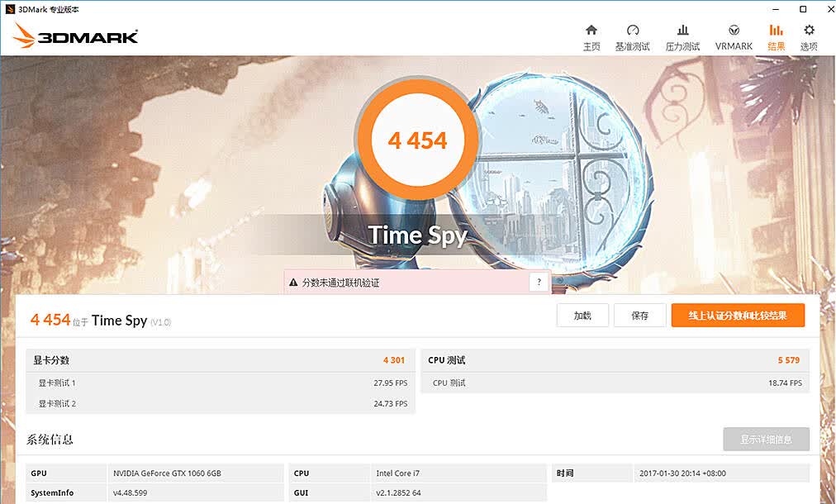Expand the 显卡分数 graphics score header

[221, 360]
